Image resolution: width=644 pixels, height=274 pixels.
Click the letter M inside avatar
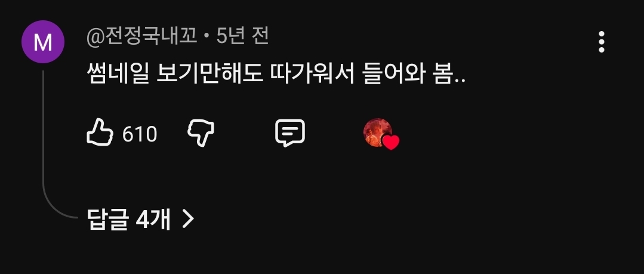point(43,42)
